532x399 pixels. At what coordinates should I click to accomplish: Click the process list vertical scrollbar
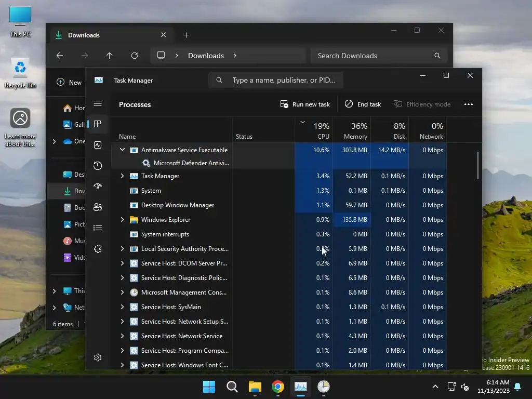coord(478,165)
